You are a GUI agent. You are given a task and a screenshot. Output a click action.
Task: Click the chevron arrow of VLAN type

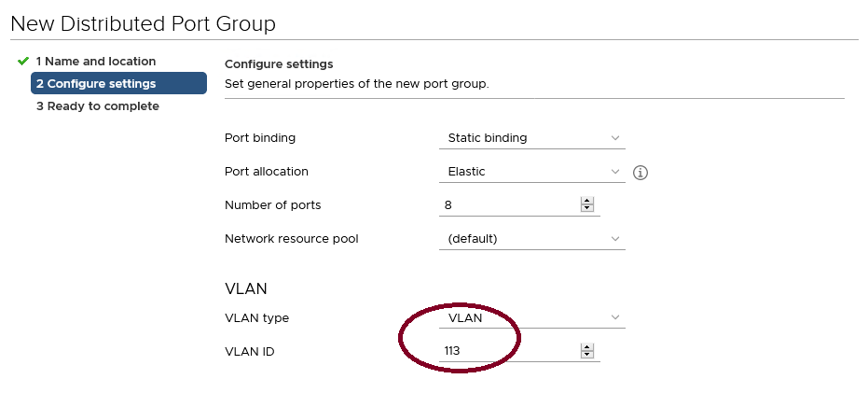coord(615,318)
